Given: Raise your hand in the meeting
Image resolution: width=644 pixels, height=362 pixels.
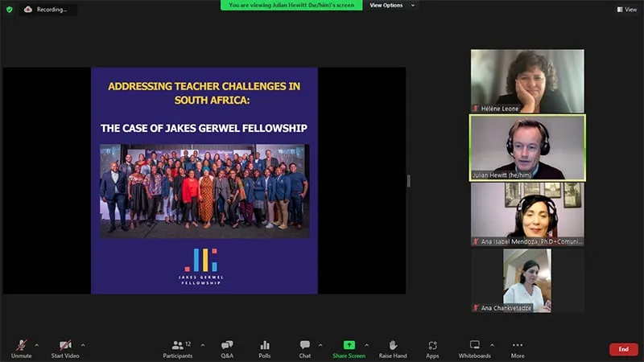Looking at the screenshot, I should pyautogui.click(x=393, y=347).
